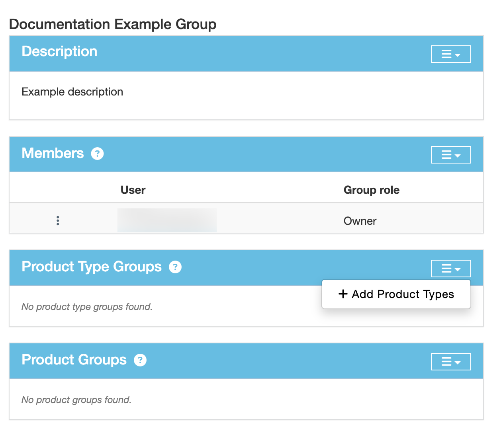This screenshot has width=501, height=448.
Task: Open the Description panel hamburger menu
Action: point(451,54)
